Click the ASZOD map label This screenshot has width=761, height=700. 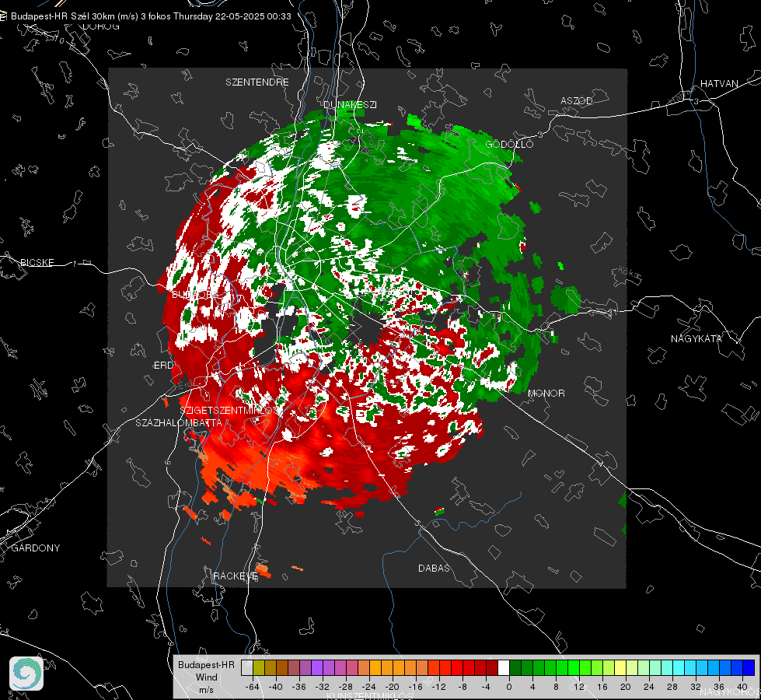tap(577, 100)
